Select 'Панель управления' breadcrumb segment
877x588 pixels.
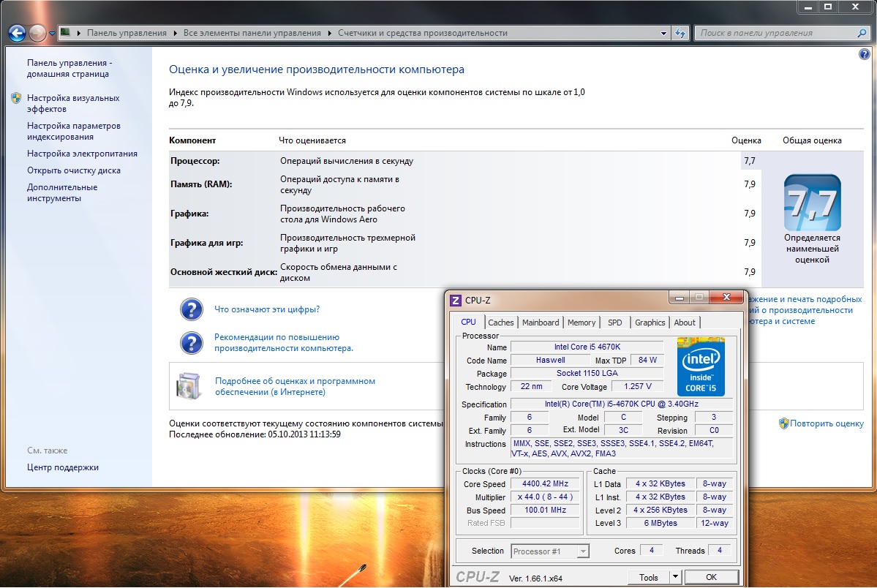127,33
